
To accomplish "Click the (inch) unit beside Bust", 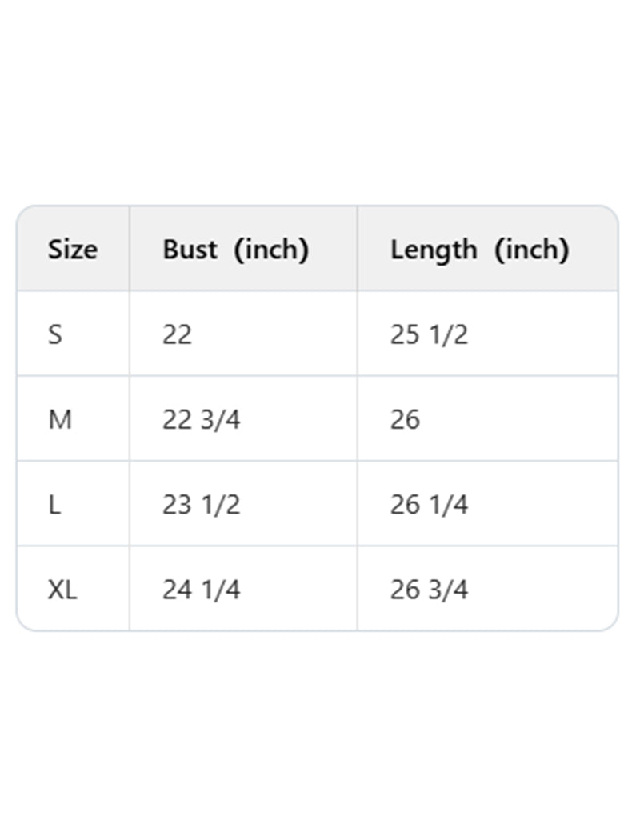I will click(x=271, y=250).
